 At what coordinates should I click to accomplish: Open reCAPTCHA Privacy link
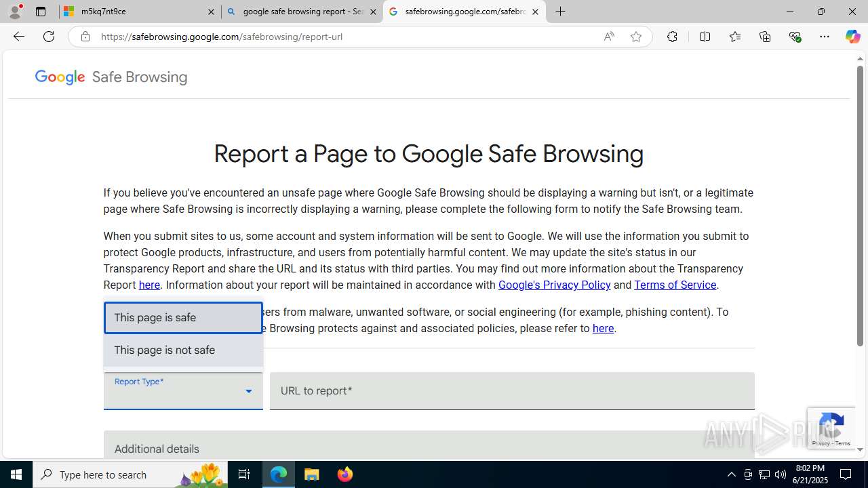[821, 443]
